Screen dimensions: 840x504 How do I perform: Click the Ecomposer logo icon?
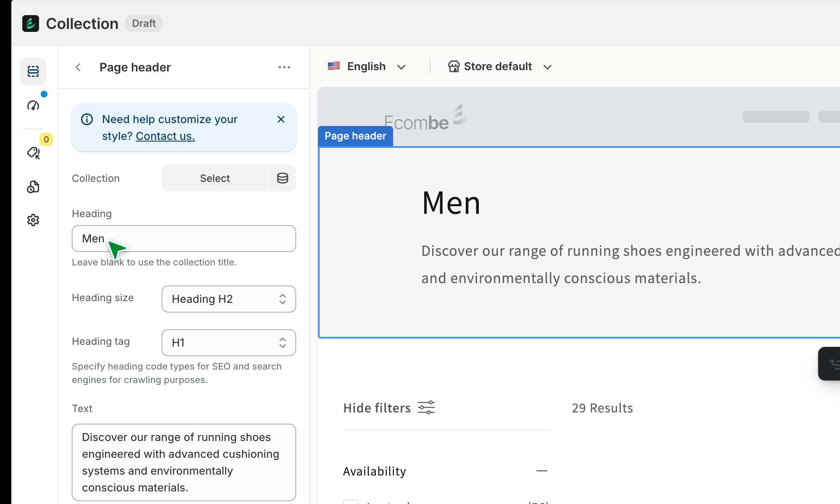pos(31,24)
